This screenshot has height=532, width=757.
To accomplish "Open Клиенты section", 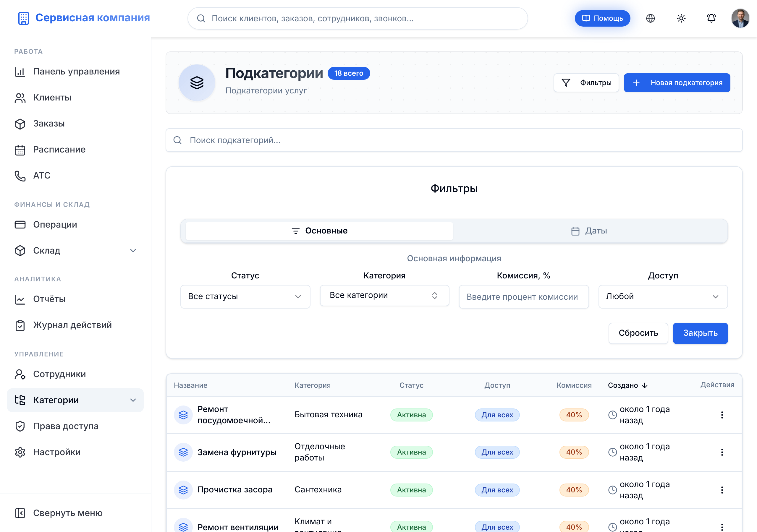I will (75, 98).
